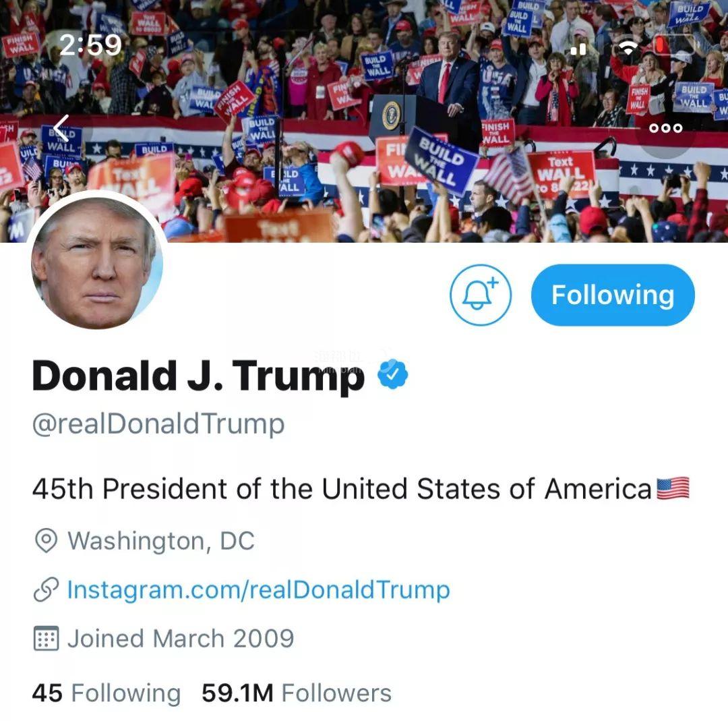The height and width of the screenshot is (721, 728).
Task: Tap the American flag emoji in bio
Action: point(673,489)
